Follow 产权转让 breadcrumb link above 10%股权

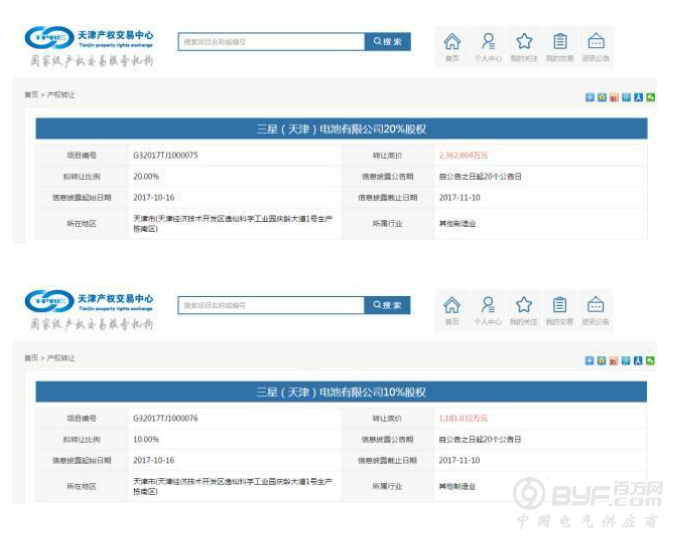[61, 357]
